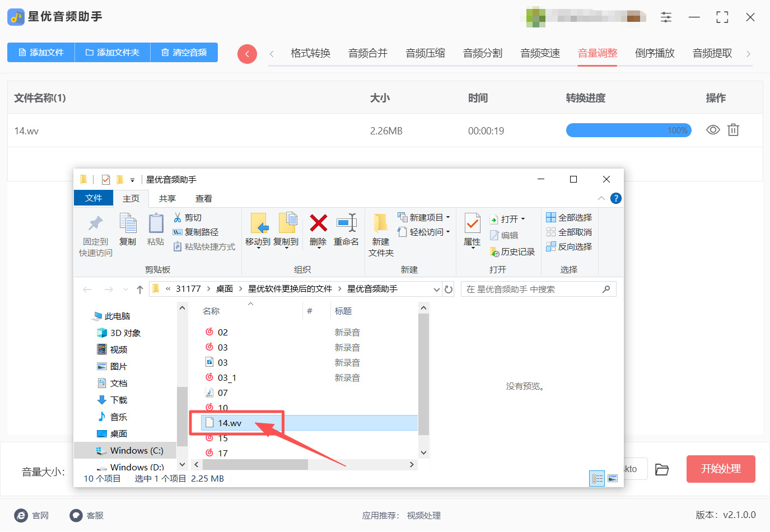Click the trash icon for 14.wv
770x532 pixels.
[x=733, y=130]
